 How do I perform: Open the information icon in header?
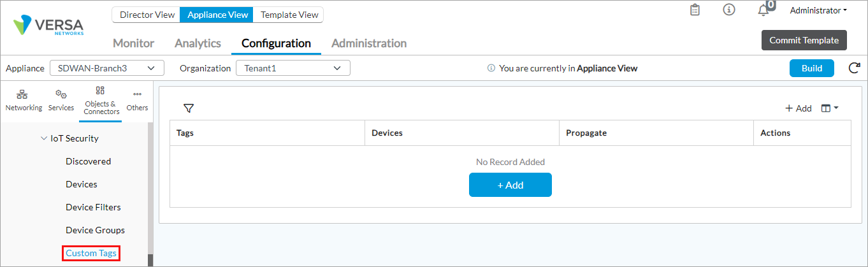[729, 10]
